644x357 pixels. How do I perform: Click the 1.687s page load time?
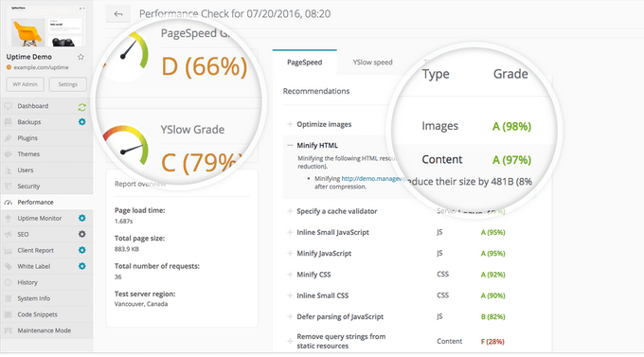pos(124,222)
